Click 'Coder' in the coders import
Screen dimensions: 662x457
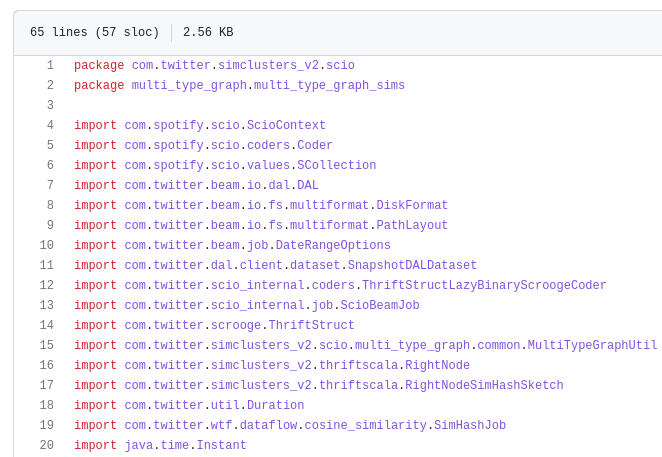point(315,145)
